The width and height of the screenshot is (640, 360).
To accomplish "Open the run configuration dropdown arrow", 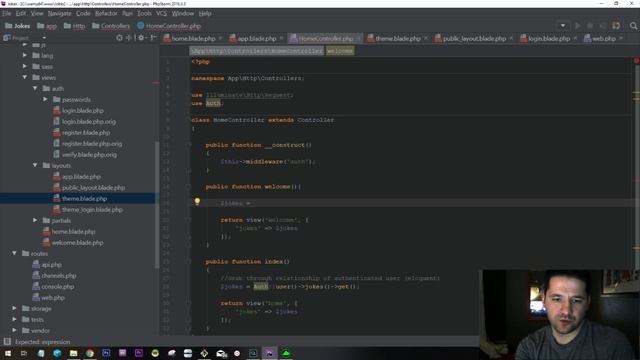I will 563,26.
